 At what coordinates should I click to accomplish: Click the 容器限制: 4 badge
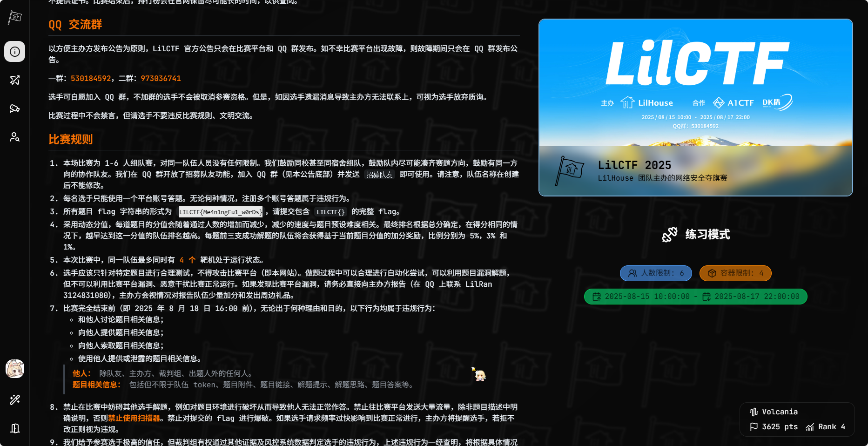pyautogui.click(x=735, y=273)
